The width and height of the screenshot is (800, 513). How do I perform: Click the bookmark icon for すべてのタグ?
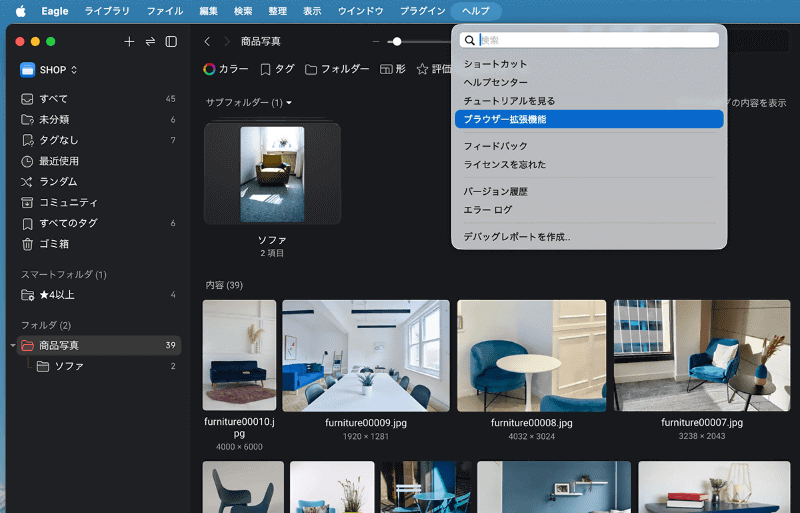[27, 224]
